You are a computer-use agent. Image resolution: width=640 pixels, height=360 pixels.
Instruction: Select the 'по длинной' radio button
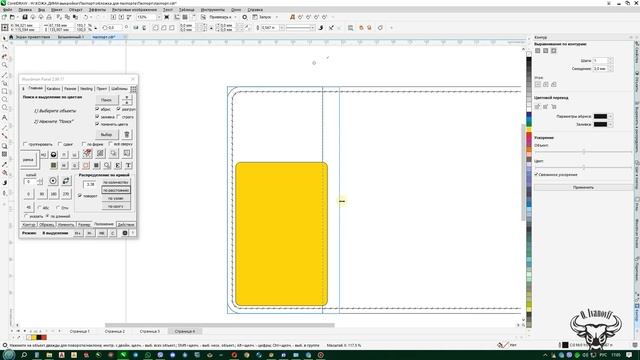point(47,216)
